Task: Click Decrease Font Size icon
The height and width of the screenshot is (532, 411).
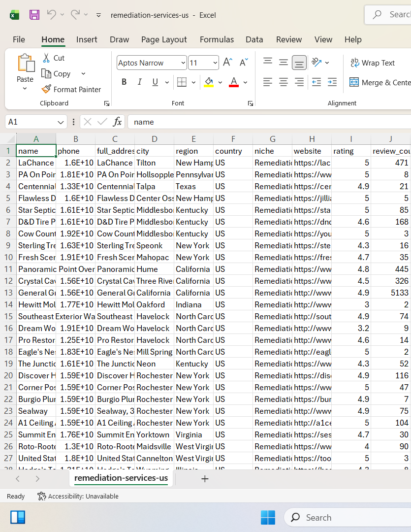Action: pyautogui.click(x=244, y=62)
